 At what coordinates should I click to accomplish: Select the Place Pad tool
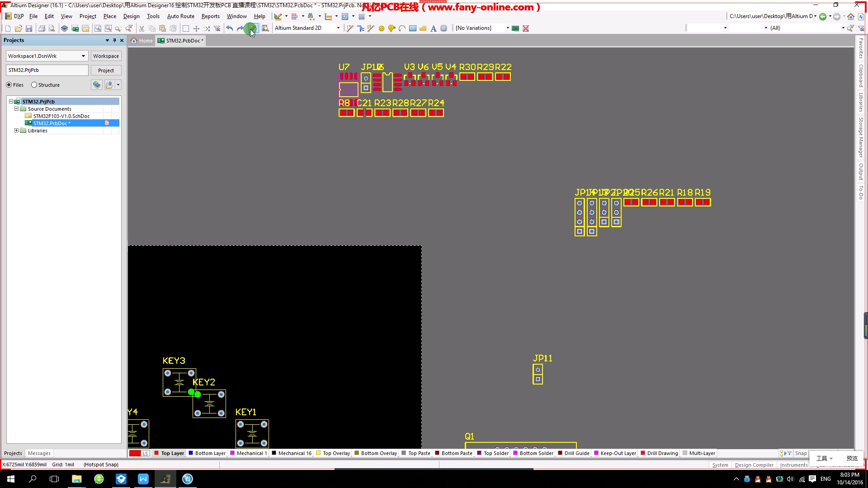tap(382, 28)
